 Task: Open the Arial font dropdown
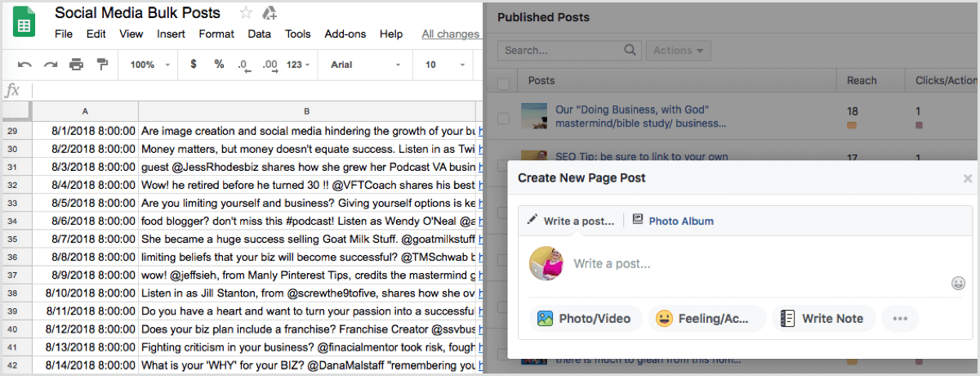tap(365, 65)
